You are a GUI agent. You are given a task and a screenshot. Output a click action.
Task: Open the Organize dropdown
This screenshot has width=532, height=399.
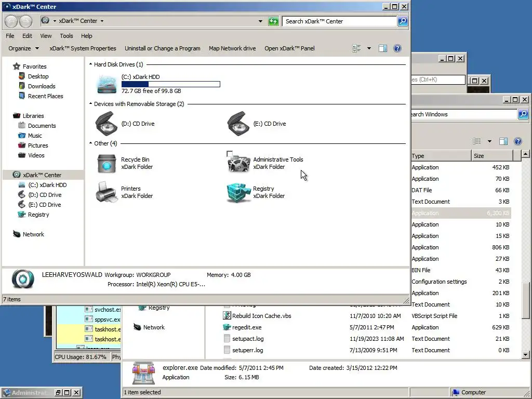[x=23, y=48]
